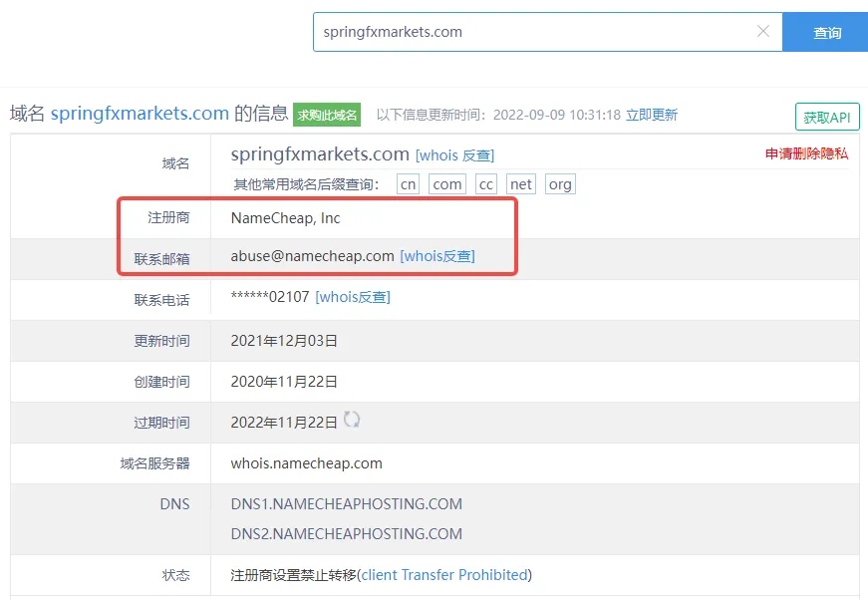Screen dimensions: 868x600
Task: Select registrar value NameCheap, Inc
Action: point(286,218)
